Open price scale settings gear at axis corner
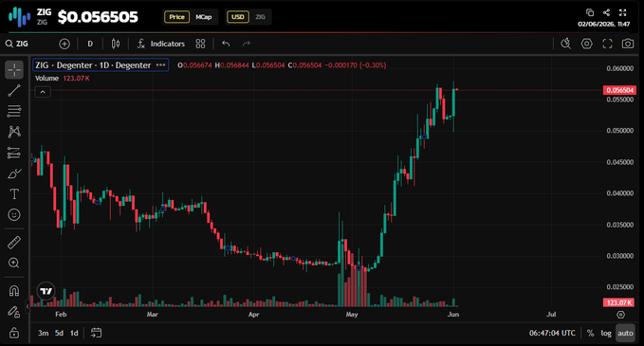644x346 pixels. click(620, 315)
